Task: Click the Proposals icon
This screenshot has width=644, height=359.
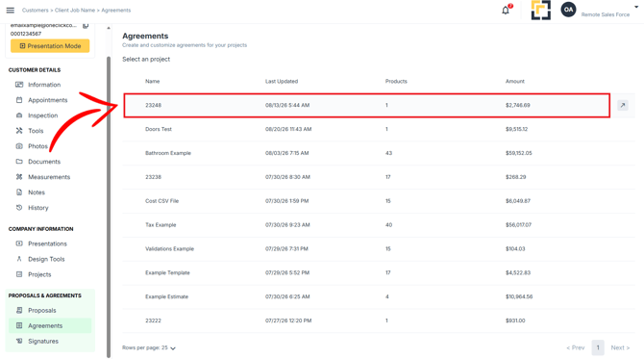Action: pyautogui.click(x=19, y=310)
